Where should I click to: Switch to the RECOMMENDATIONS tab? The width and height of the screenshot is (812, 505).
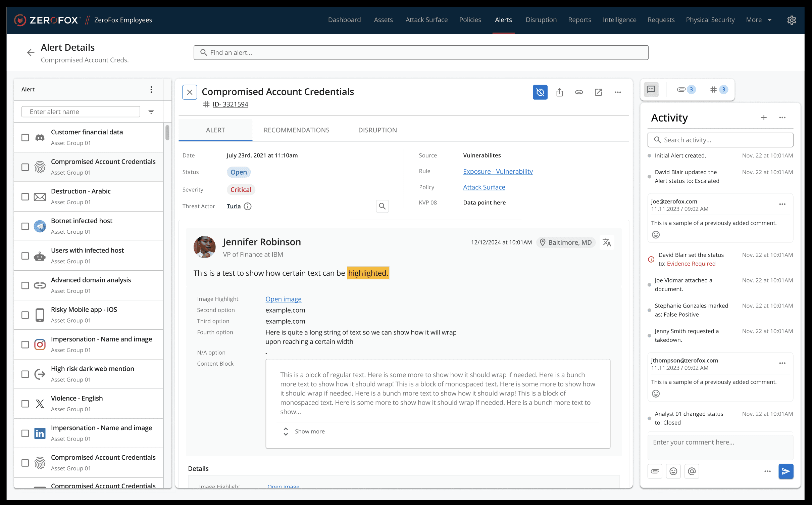click(296, 130)
